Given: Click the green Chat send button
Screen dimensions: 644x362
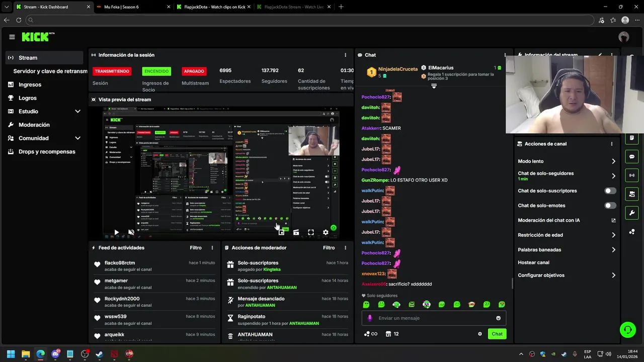Looking at the screenshot, I should pos(497,334).
